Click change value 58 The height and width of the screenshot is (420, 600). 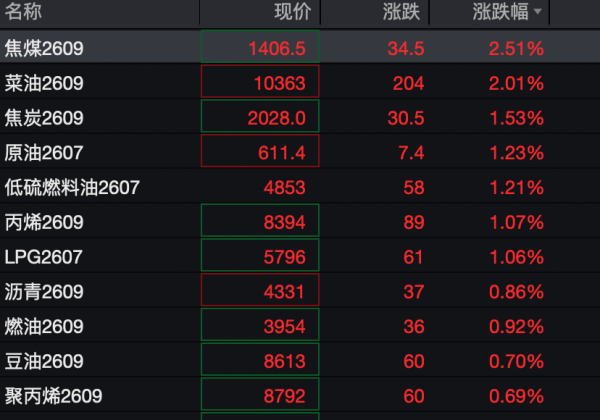(x=414, y=188)
